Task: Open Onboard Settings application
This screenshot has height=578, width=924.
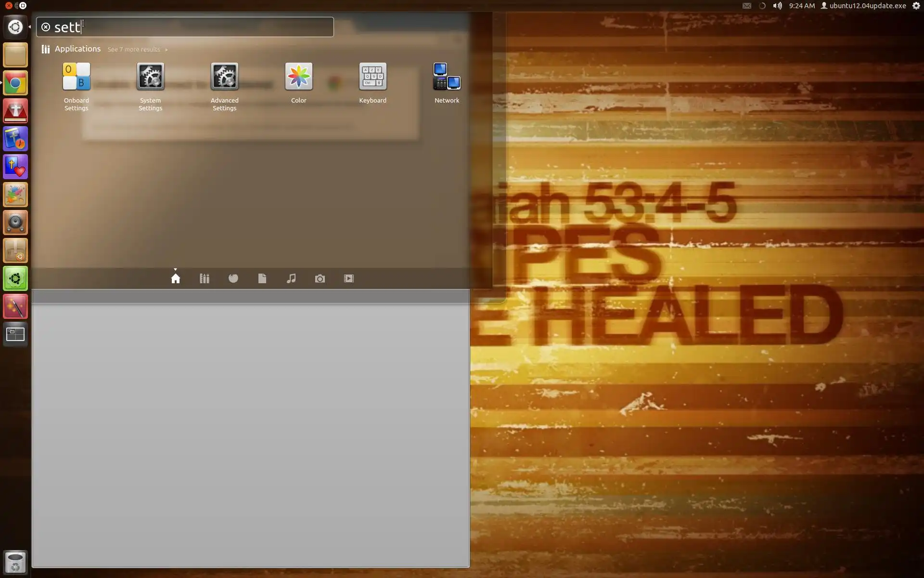Action: [77, 78]
